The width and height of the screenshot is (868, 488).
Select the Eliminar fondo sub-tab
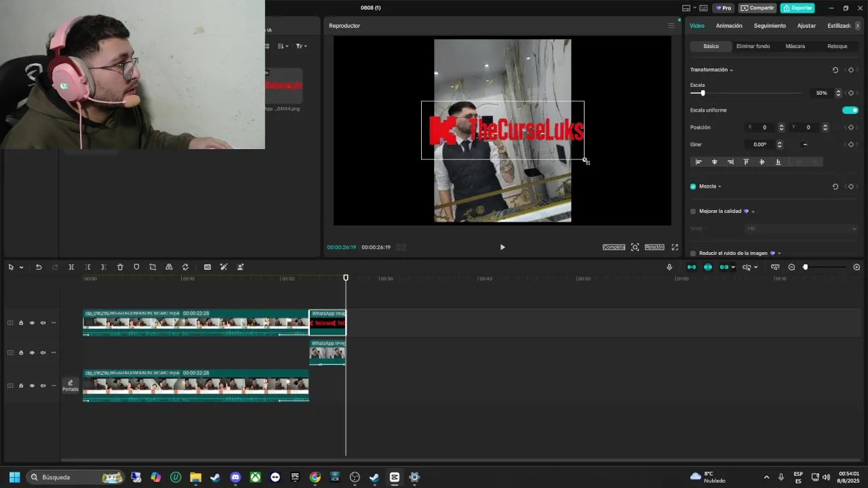[753, 46]
